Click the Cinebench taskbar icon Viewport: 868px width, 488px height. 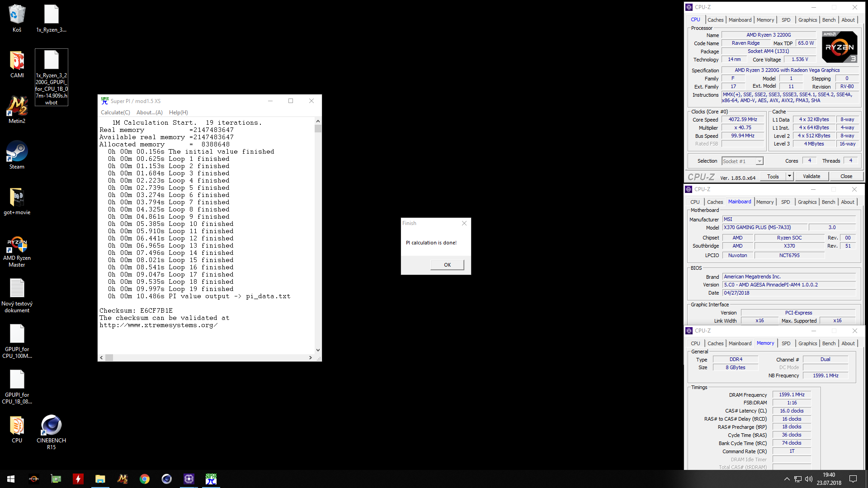[167, 479]
